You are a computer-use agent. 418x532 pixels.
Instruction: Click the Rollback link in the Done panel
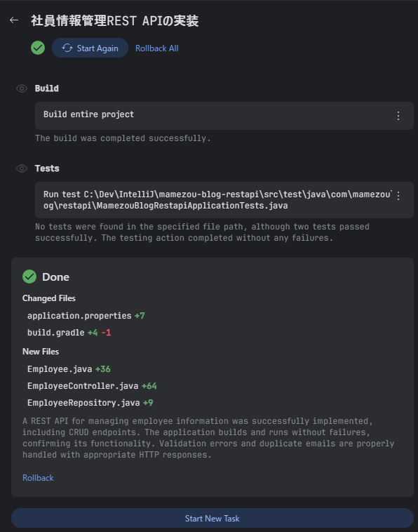[38, 478]
